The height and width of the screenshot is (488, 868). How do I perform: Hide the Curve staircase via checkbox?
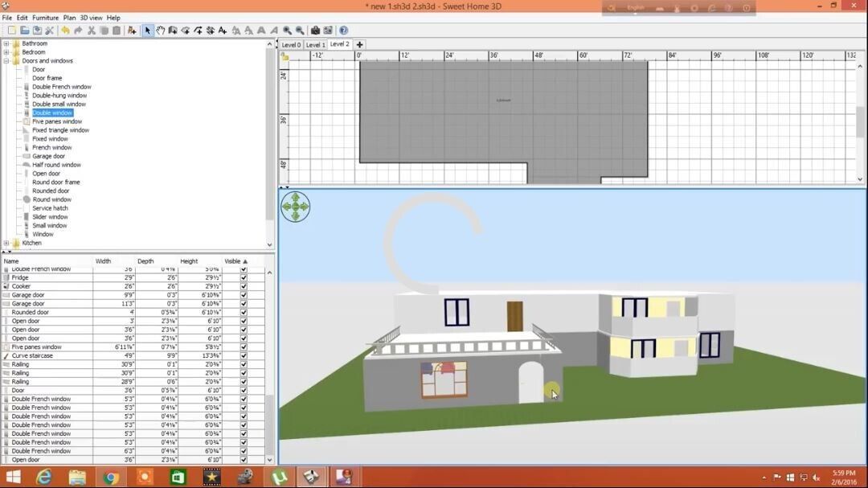[244, 355]
